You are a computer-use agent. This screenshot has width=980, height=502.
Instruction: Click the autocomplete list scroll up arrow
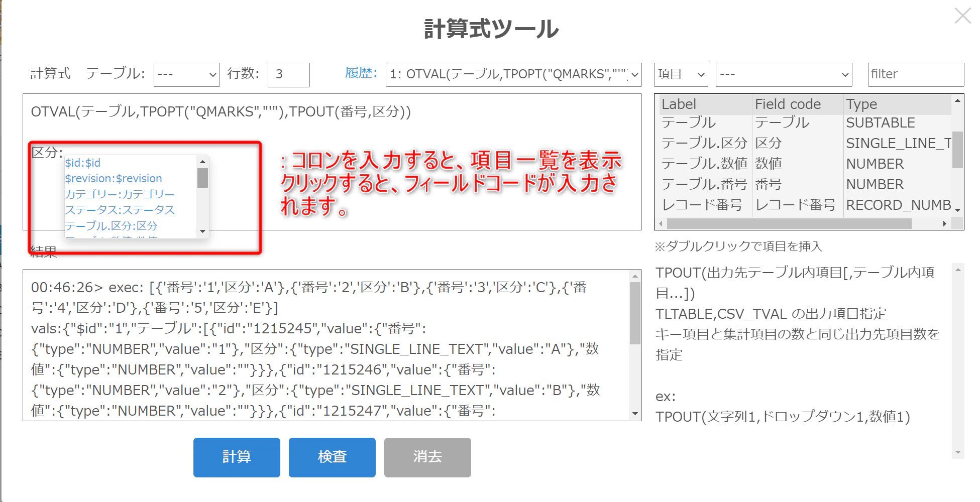(202, 162)
